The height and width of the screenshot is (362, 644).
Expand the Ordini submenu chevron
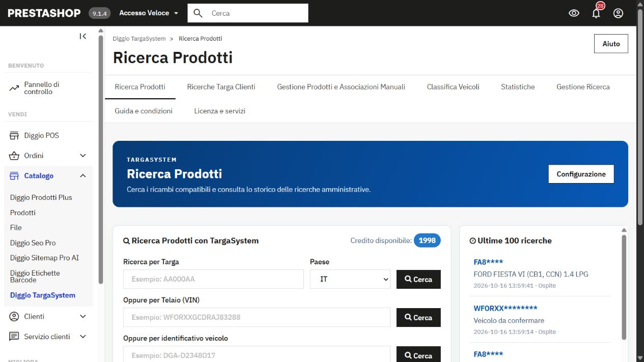tap(83, 156)
